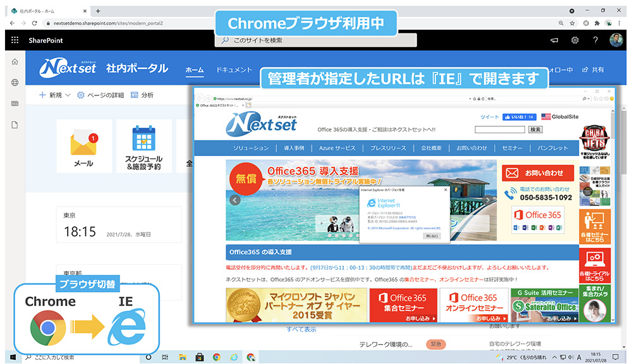Reload the Chrome page
This screenshot has height=364, width=632.
pyautogui.click(x=35, y=23)
